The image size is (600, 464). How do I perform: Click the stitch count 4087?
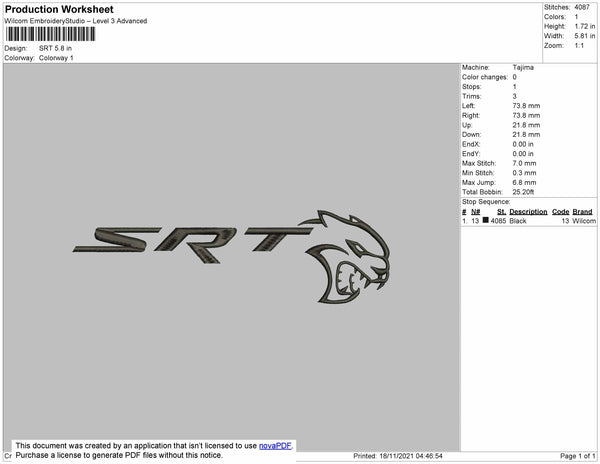[582, 7]
